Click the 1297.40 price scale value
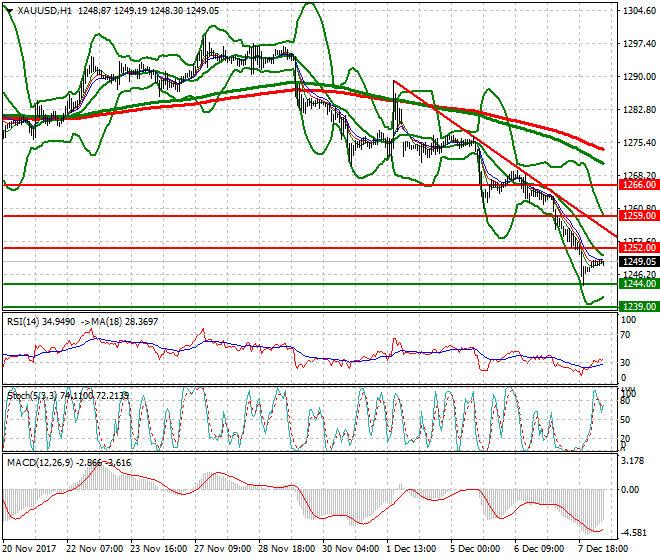This screenshot has height=560, width=660. click(639, 43)
